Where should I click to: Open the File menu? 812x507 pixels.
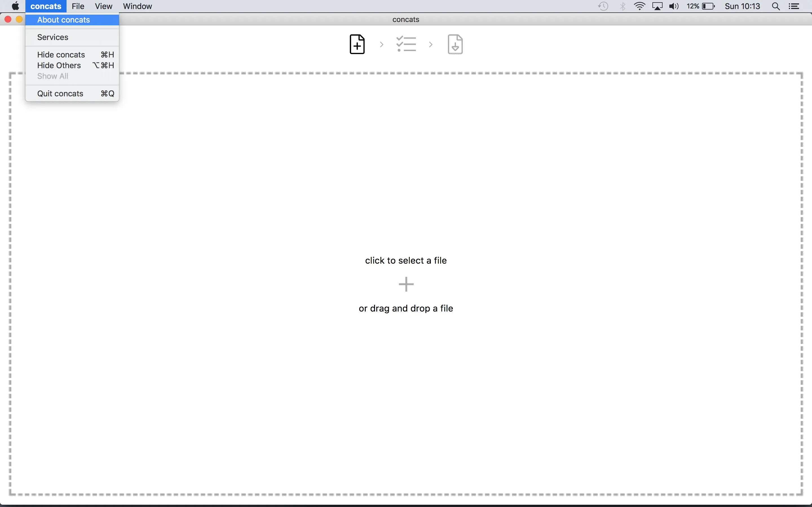(78, 6)
